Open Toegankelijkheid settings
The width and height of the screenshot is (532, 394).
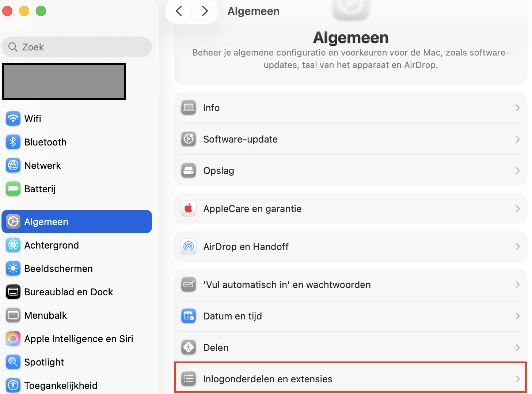coord(61,385)
